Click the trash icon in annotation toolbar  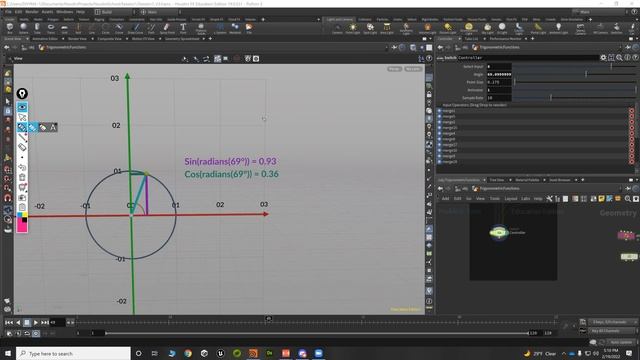click(22, 177)
